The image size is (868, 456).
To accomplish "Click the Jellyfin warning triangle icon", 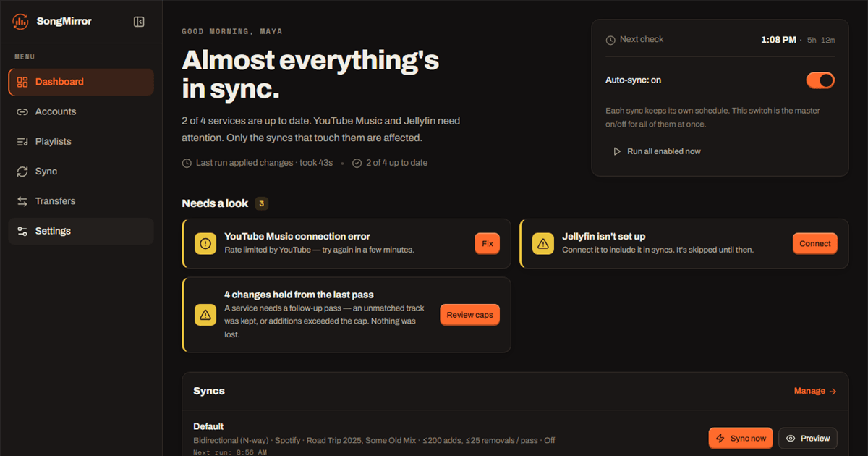I will pos(543,244).
